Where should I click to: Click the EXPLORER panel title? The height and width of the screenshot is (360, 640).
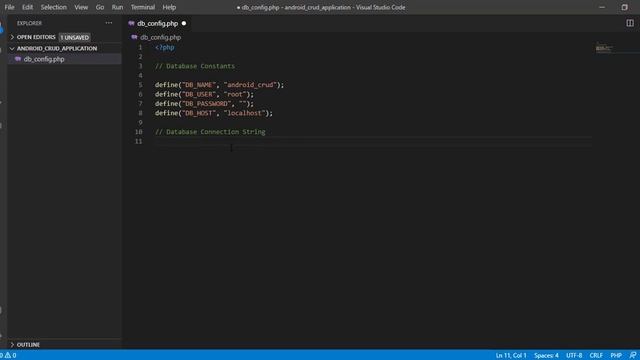tap(29, 23)
